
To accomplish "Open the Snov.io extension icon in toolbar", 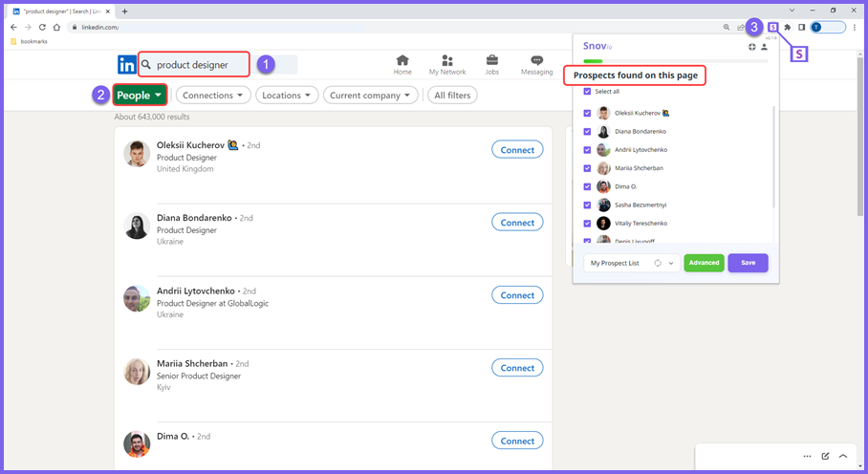I will [772, 27].
